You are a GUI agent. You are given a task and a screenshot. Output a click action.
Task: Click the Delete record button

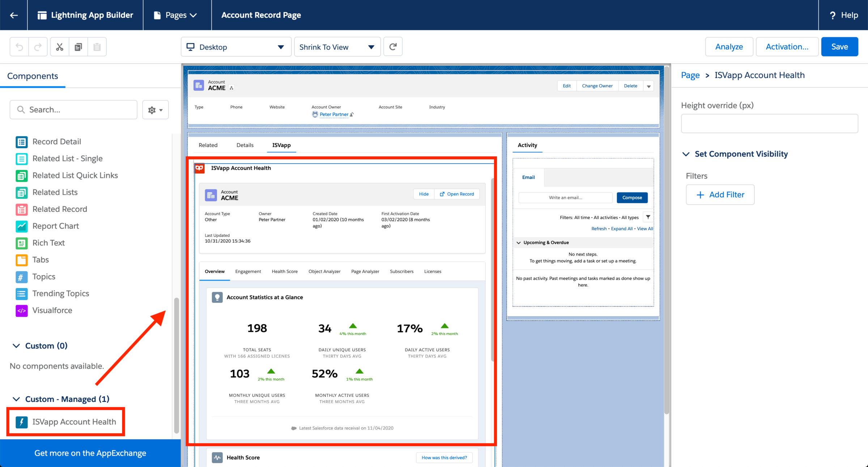(630, 86)
